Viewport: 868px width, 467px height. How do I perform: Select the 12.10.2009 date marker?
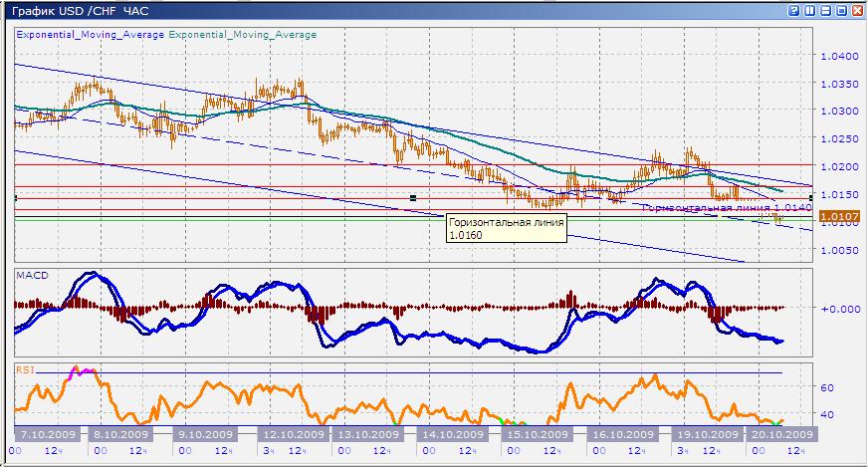click(x=292, y=435)
